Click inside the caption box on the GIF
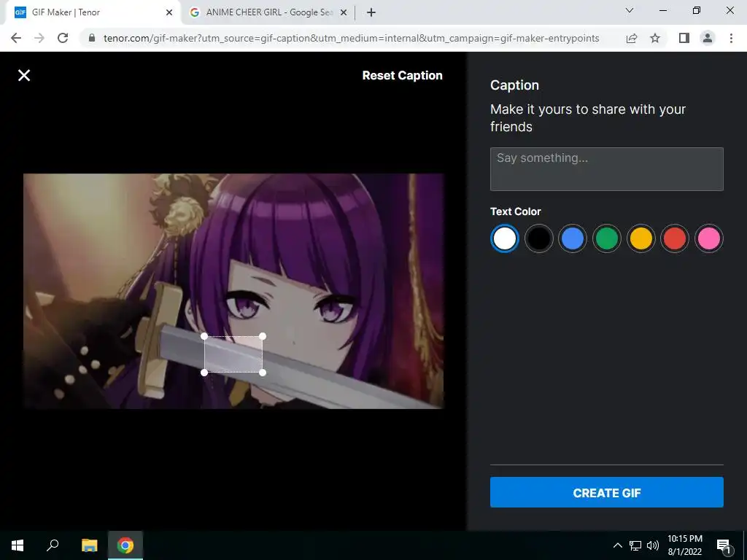Screen dimensions: 747x560 coord(233,354)
